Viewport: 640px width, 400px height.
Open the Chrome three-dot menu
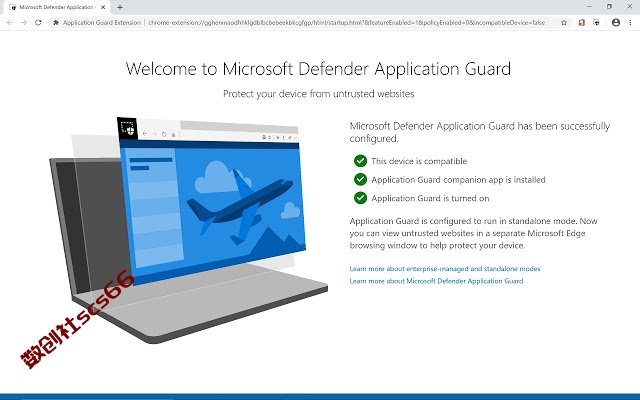631,23
